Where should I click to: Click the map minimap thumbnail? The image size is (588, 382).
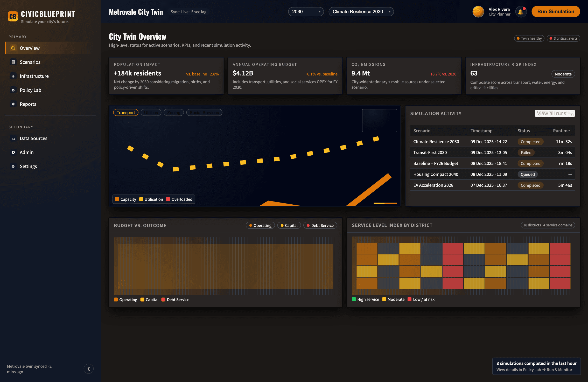coord(379,121)
